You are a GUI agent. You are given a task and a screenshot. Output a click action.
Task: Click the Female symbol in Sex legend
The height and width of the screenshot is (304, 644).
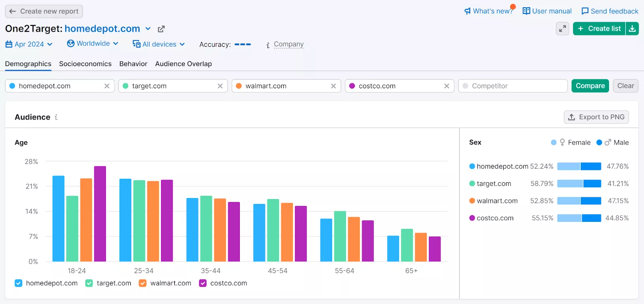coord(562,143)
